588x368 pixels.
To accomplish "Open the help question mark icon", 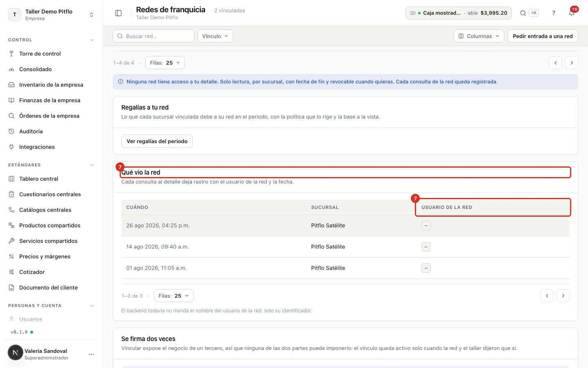I will coord(554,13).
